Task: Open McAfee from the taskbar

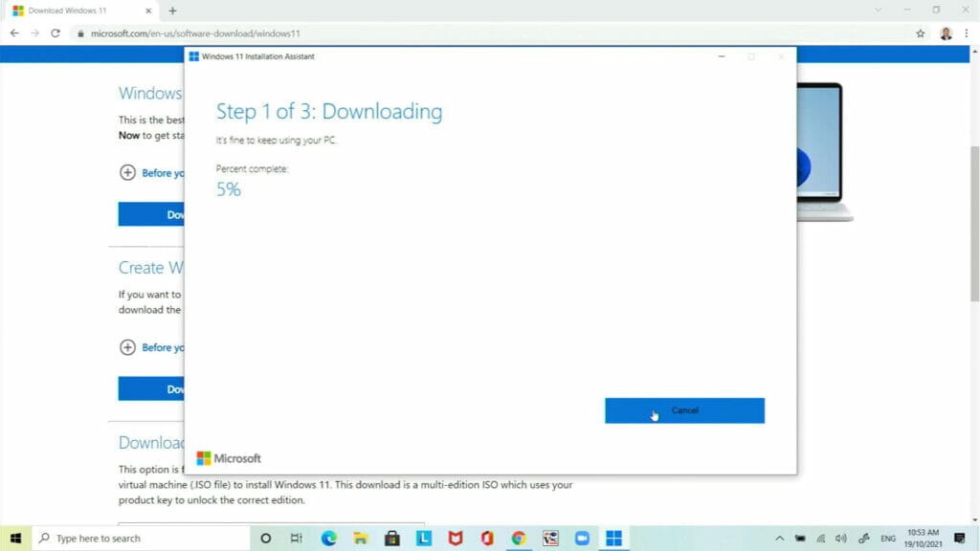Action: pyautogui.click(x=455, y=538)
